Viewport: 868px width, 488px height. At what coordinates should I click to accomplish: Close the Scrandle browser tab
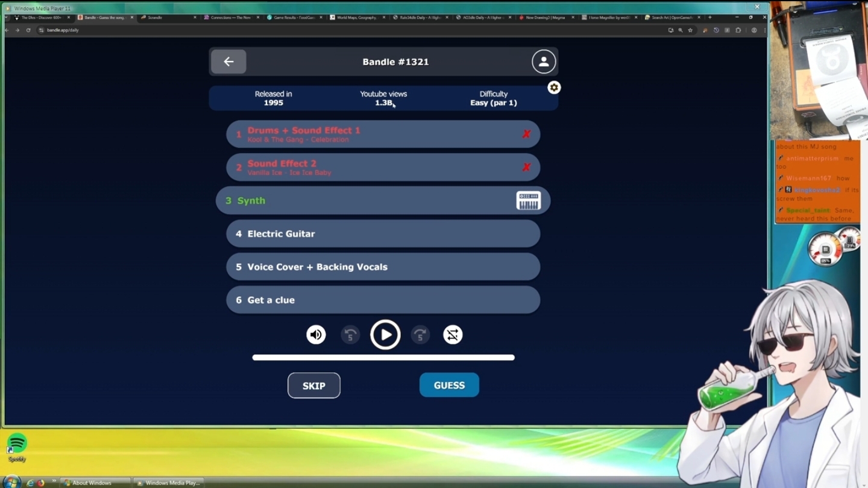pyautogui.click(x=195, y=17)
